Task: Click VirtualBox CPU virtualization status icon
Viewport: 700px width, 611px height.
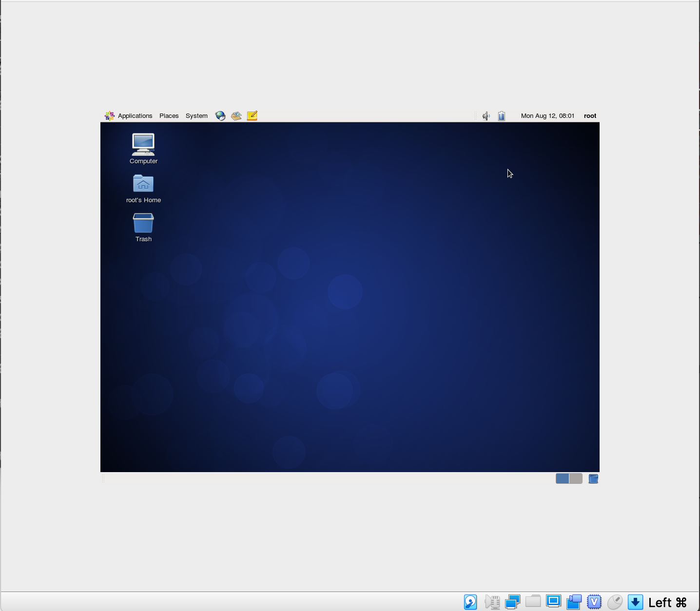Action: [x=594, y=602]
